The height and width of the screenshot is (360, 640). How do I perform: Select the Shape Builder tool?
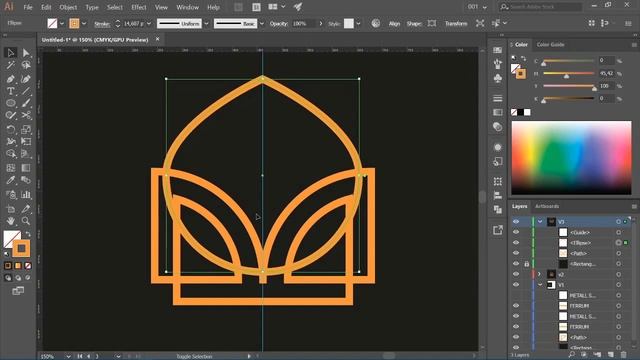[11, 154]
